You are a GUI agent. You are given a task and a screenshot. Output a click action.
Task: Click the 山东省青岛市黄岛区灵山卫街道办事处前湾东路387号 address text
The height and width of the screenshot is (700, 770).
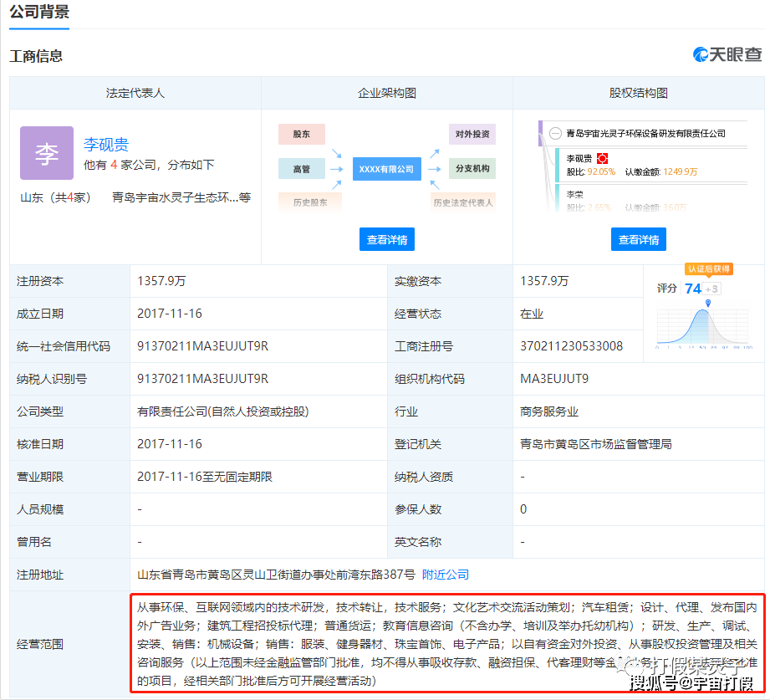point(277,575)
